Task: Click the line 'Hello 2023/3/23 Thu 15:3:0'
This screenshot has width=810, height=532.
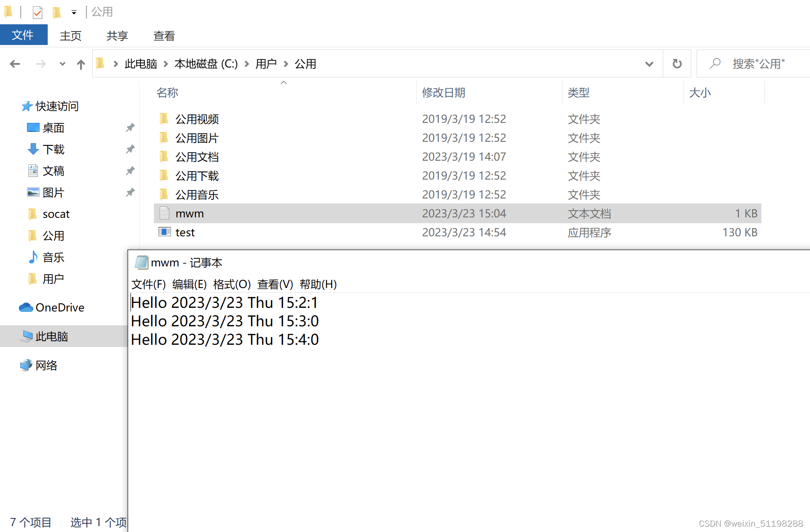Action: coord(225,321)
